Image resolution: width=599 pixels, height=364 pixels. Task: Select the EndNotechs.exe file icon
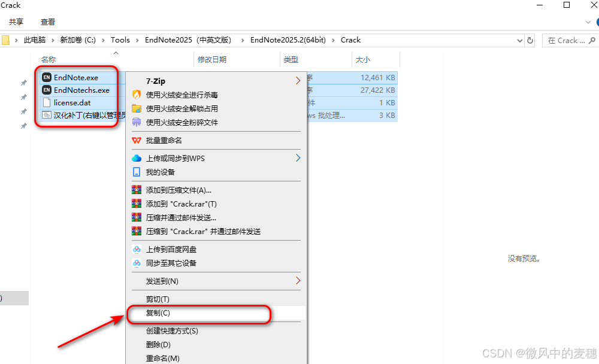(47, 90)
